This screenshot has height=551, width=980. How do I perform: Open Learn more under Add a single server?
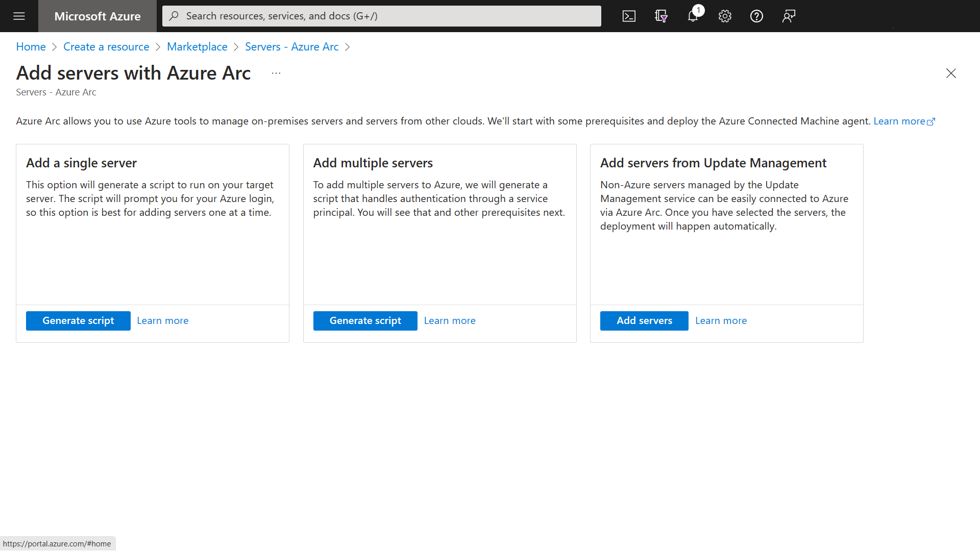coord(163,320)
